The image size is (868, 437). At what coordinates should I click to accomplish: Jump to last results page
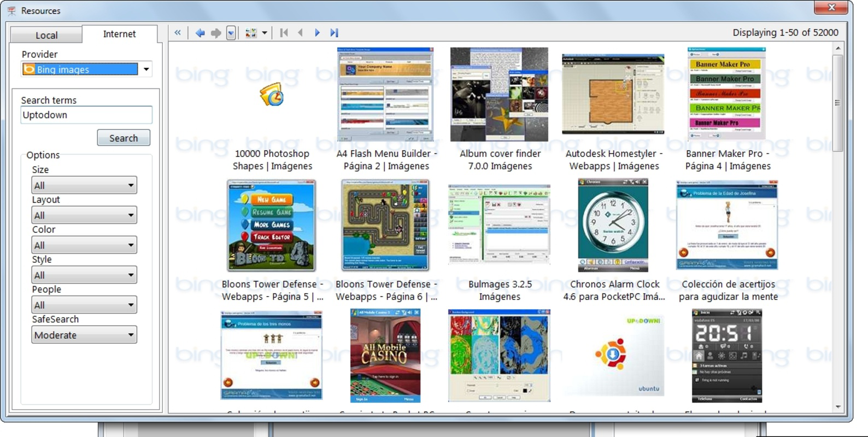334,33
